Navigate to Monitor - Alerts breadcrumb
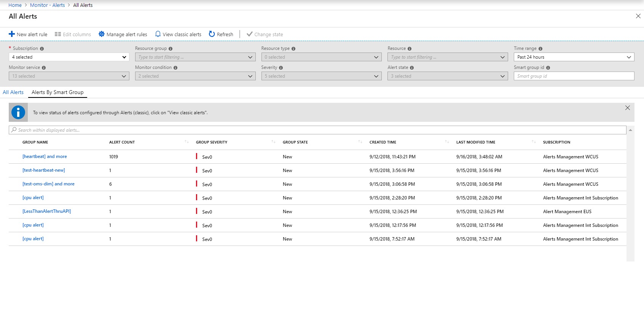 pos(48,5)
